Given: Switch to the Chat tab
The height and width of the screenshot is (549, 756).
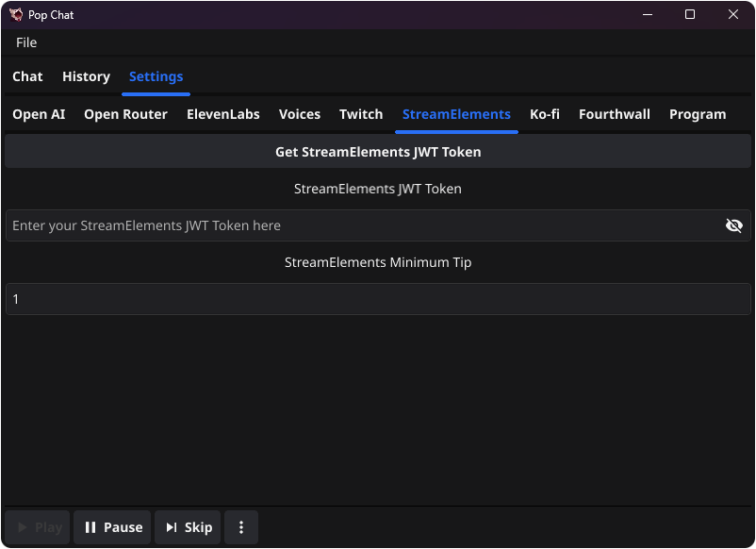Looking at the screenshot, I should [x=27, y=76].
